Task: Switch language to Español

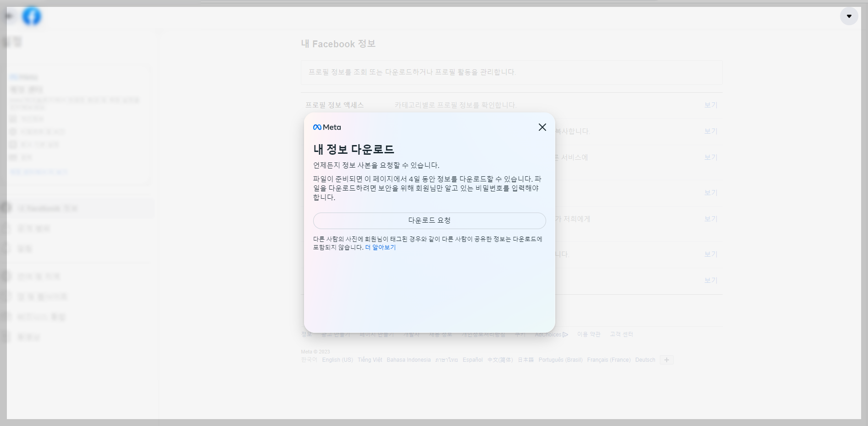Action: tap(473, 360)
